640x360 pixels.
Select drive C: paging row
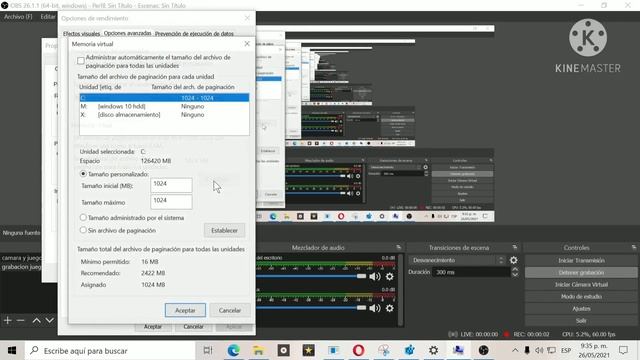click(x=164, y=98)
